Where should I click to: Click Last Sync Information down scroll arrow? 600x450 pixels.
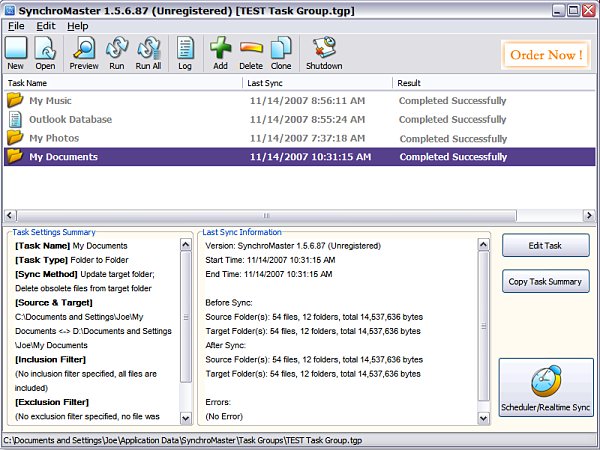483,418
